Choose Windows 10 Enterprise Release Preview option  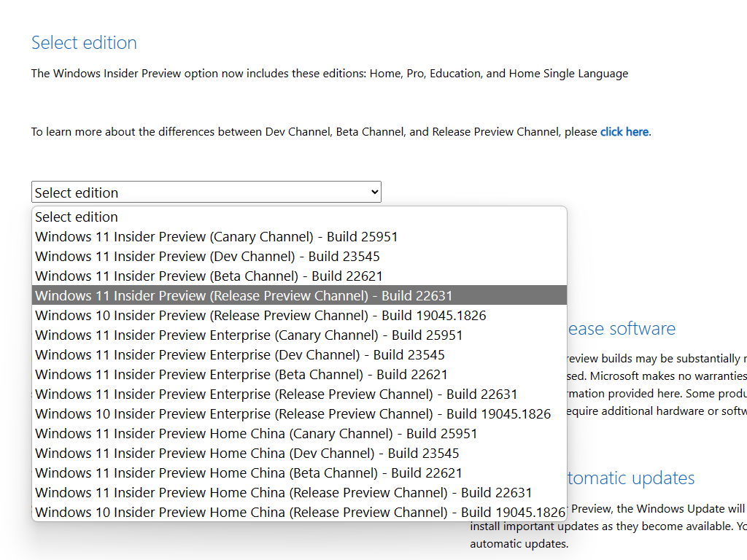click(x=293, y=413)
